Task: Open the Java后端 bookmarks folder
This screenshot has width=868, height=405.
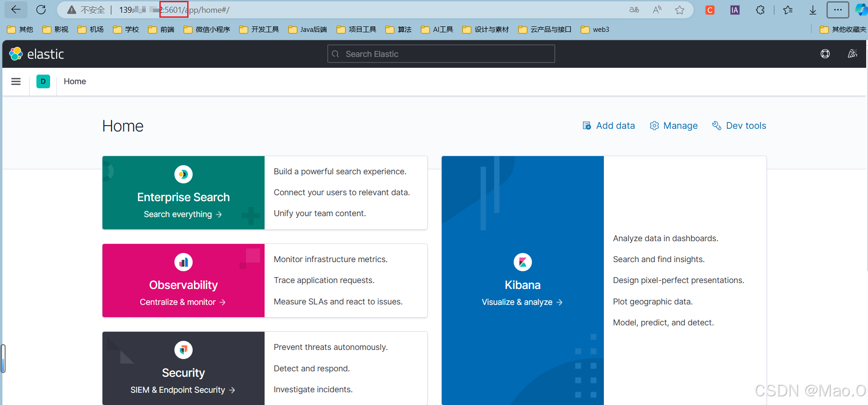Action: 308,30
